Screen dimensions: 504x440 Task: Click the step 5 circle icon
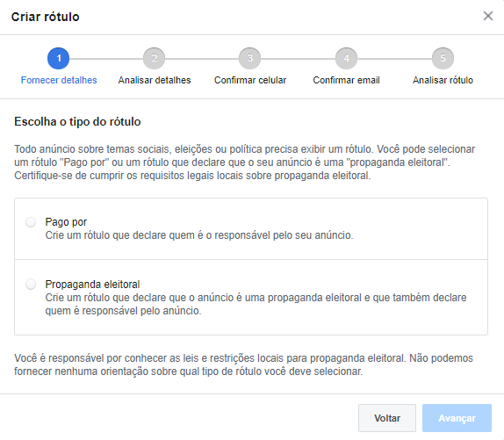443,58
